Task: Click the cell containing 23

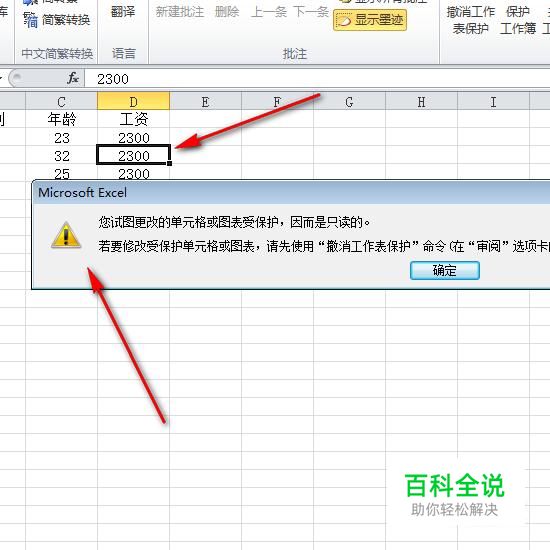Action: coord(61,138)
